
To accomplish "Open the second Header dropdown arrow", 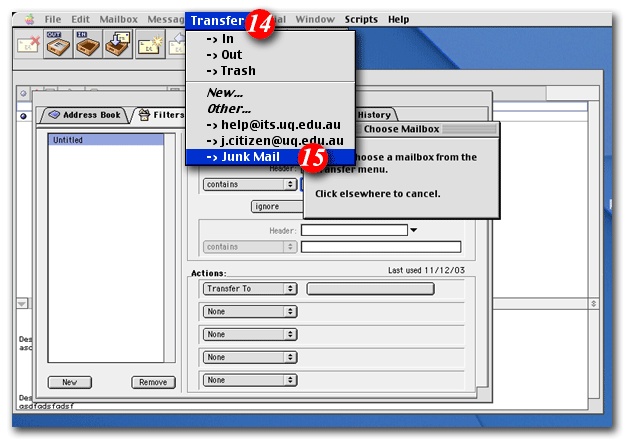I will [x=414, y=230].
